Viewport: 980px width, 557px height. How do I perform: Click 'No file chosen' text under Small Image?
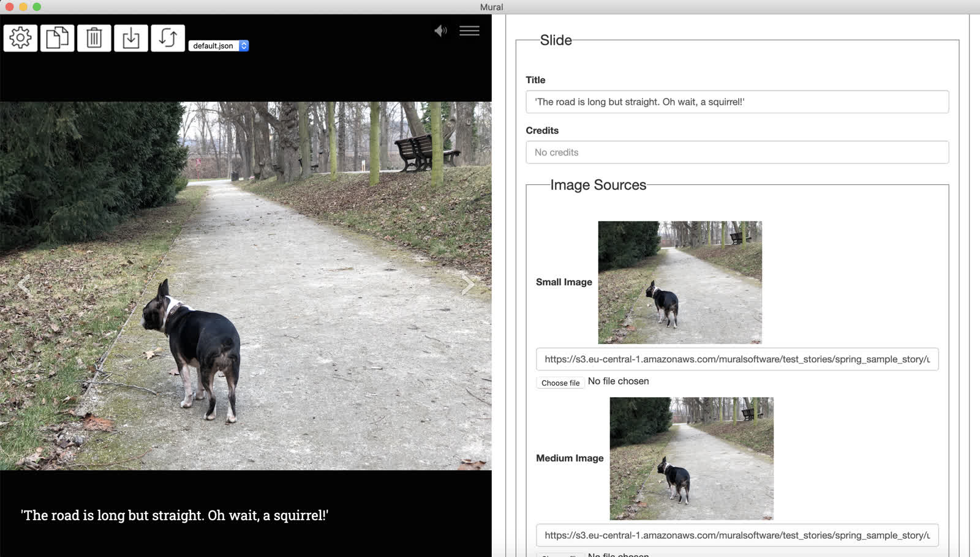pyautogui.click(x=618, y=381)
